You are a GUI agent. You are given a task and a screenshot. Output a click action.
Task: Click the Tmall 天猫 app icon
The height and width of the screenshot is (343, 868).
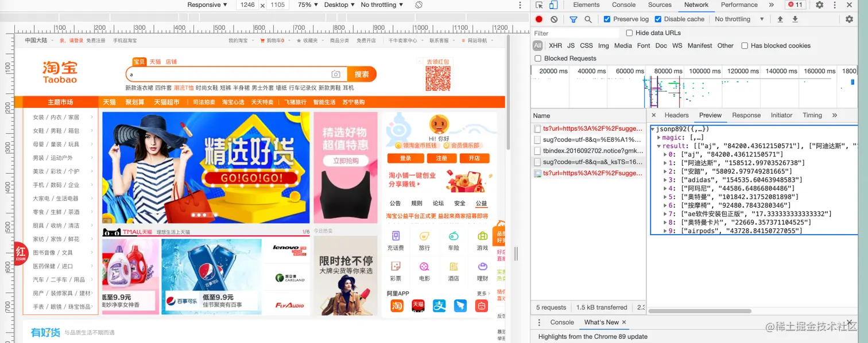(x=418, y=306)
